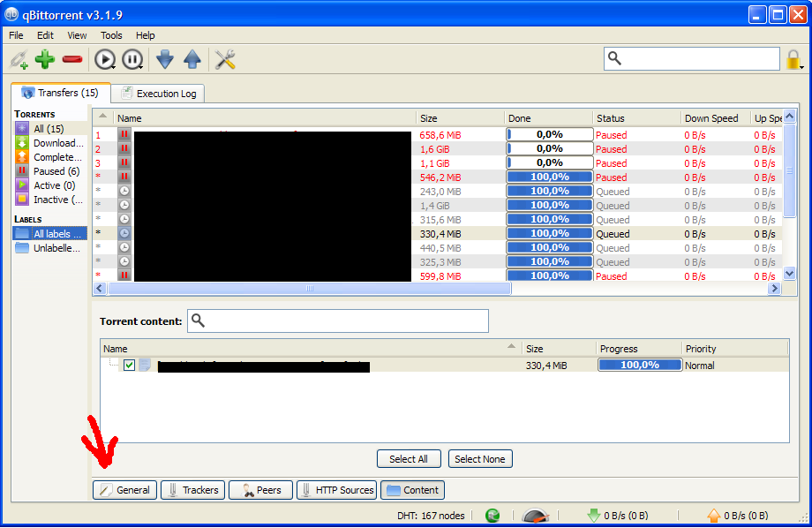Uncheck the content file checkbox
The width and height of the screenshot is (812, 528).
(x=129, y=365)
